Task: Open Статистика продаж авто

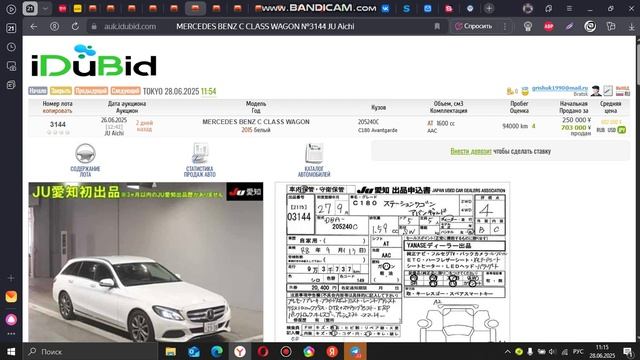Action: point(200,160)
